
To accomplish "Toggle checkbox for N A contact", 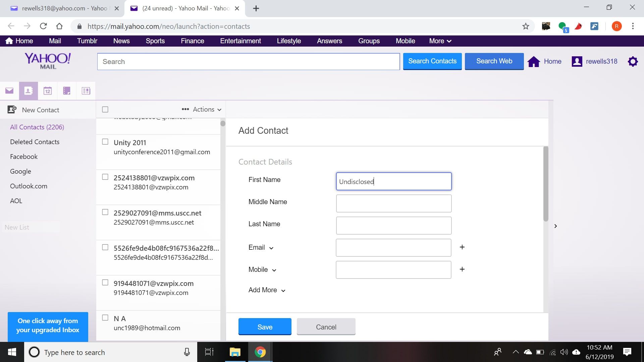I will pyautogui.click(x=105, y=317).
